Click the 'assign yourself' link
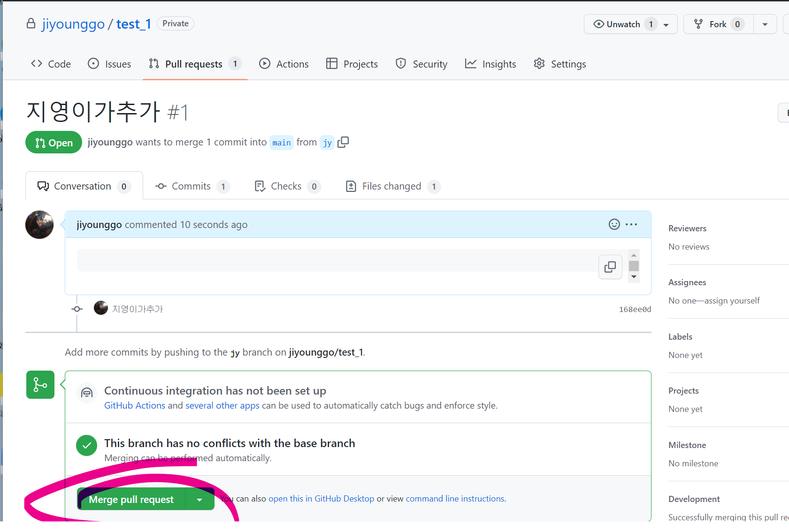The image size is (789, 532). (x=732, y=301)
